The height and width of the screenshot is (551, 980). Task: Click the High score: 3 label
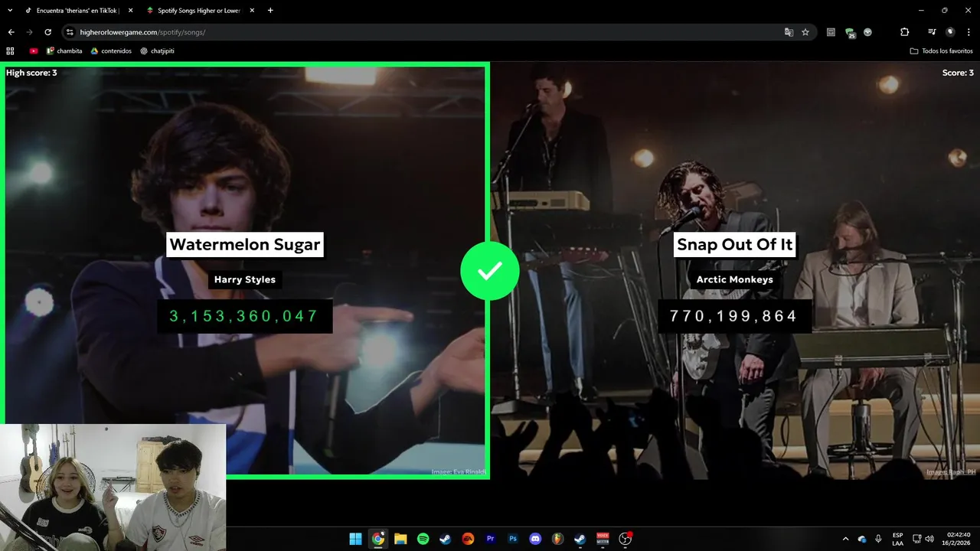[x=31, y=73]
